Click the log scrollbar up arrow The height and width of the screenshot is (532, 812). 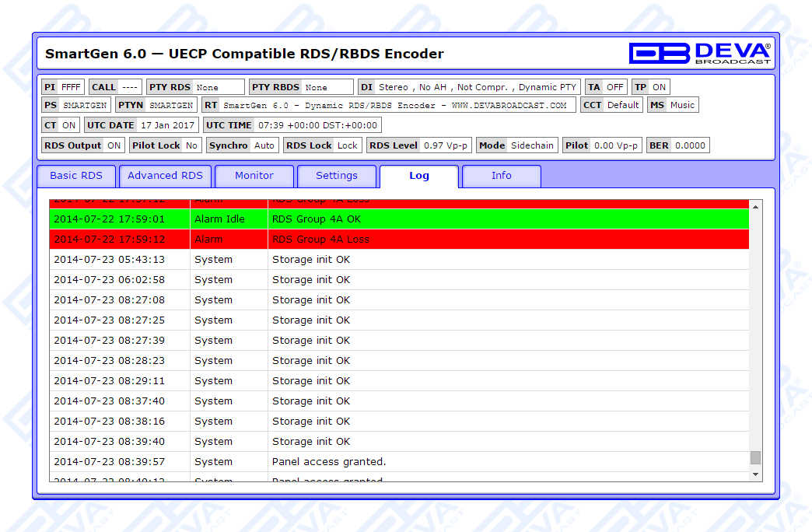point(755,205)
